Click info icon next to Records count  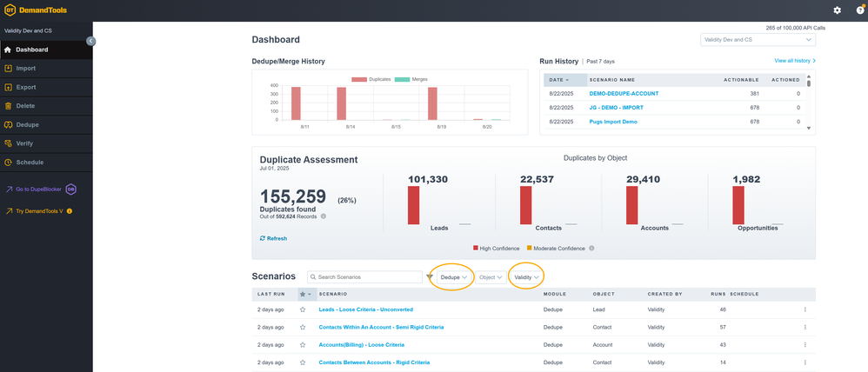pyautogui.click(x=324, y=216)
